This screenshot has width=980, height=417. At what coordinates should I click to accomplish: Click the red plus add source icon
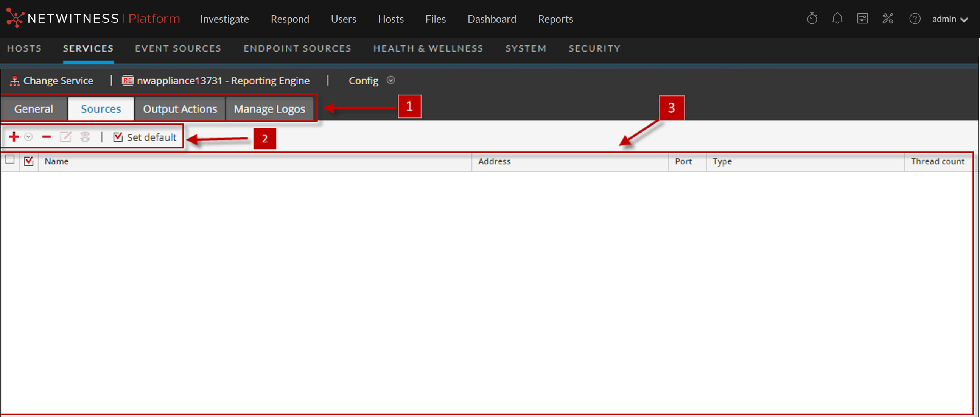[x=14, y=137]
